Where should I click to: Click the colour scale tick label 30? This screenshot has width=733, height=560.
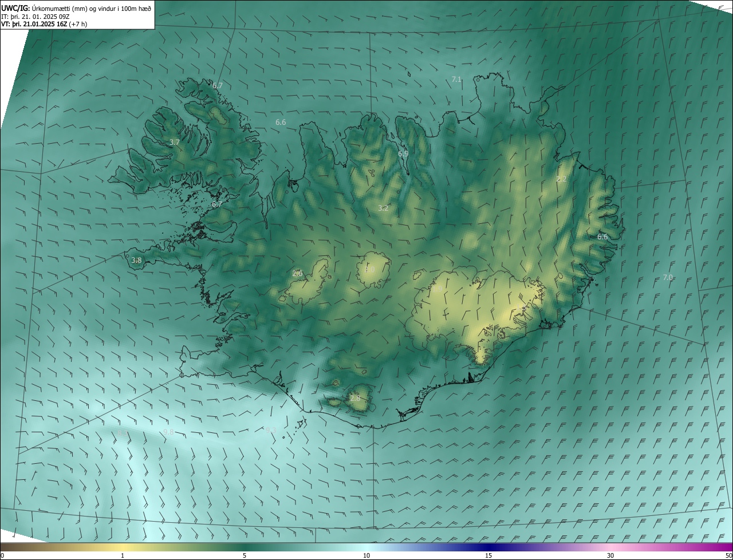pyautogui.click(x=610, y=555)
